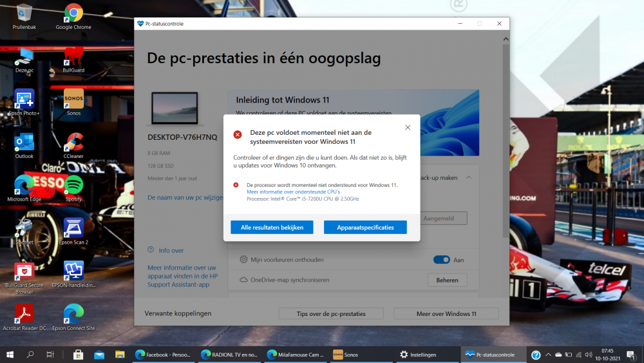The height and width of the screenshot is (363, 644).
Task: Open the Spotnet desktop shortcut
Action: tap(24, 232)
